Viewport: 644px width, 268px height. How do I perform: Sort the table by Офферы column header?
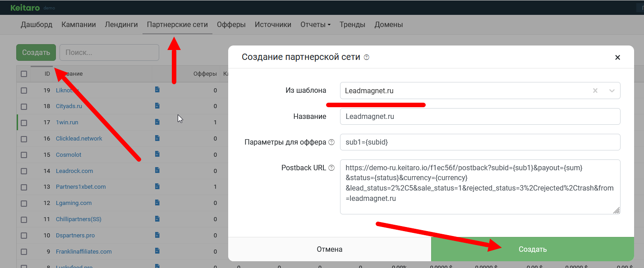point(205,74)
